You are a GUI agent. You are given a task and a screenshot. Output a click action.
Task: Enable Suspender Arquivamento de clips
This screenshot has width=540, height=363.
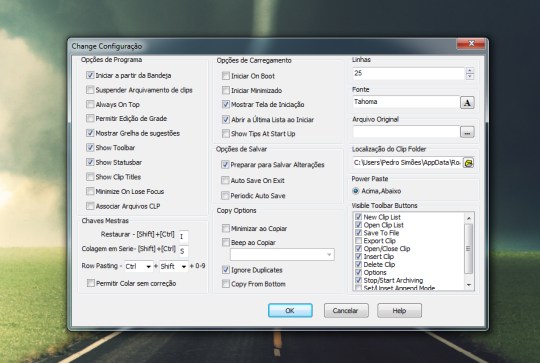(90, 90)
